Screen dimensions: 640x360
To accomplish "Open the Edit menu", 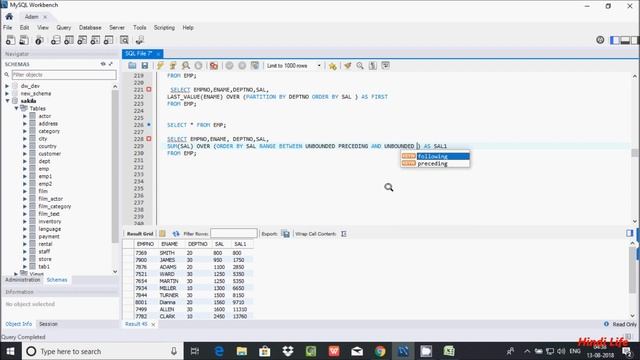I will pyautogui.click(x=24, y=27).
